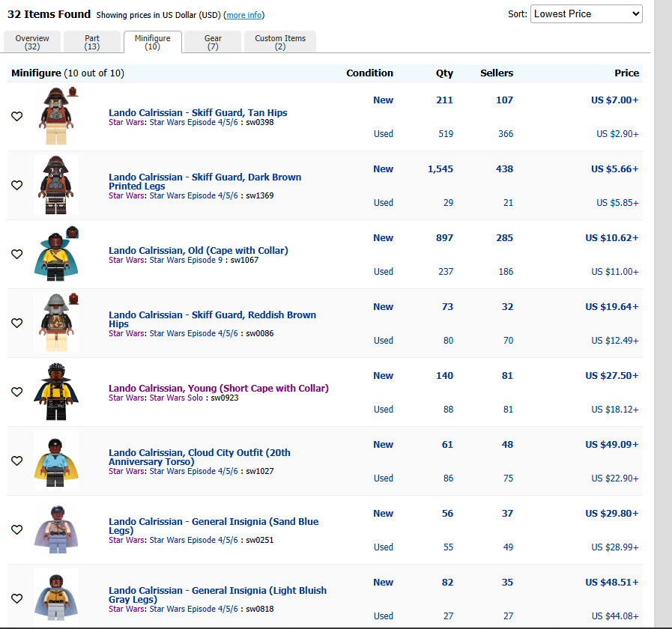The height and width of the screenshot is (629, 672).
Task: Open Skiff Guard, Dark Brown Printed Legs link
Action: tap(205, 182)
